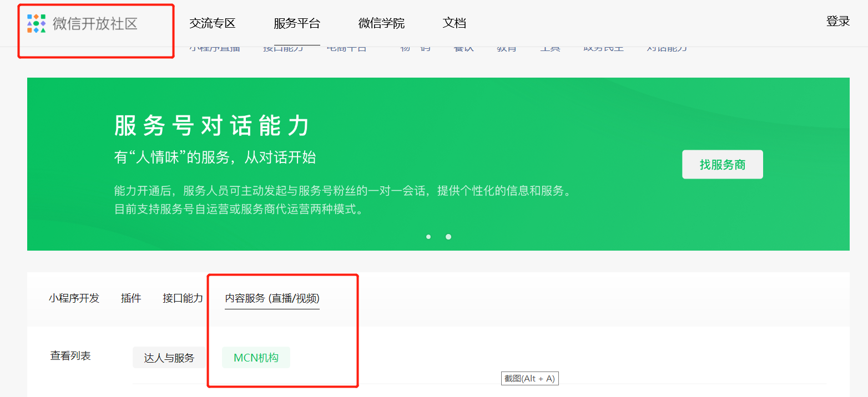The width and height of the screenshot is (868, 397).
Task: Switch to the 小程序开发 tab
Action: click(x=74, y=298)
